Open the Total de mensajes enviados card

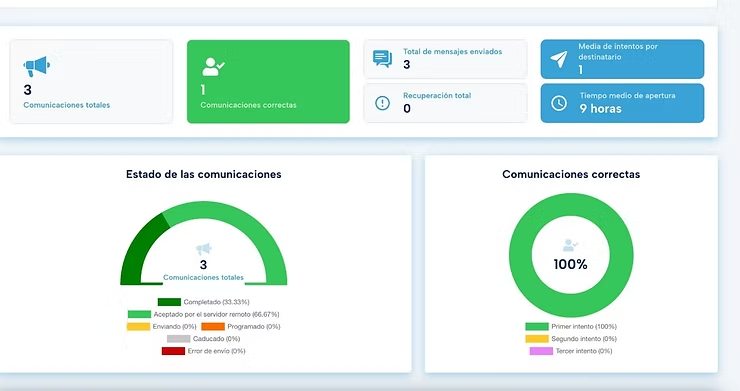tap(446, 59)
